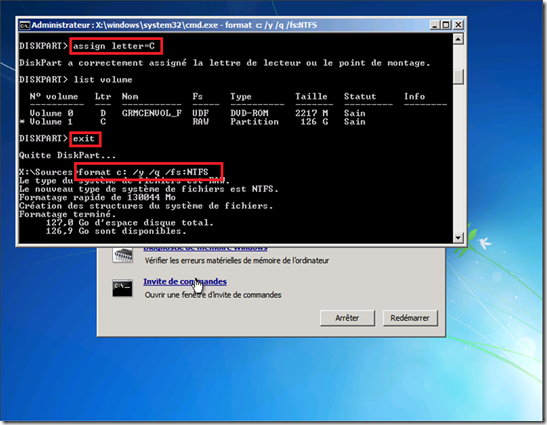Click the Redémarrer button
547x425 pixels.
pyautogui.click(x=410, y=318)
